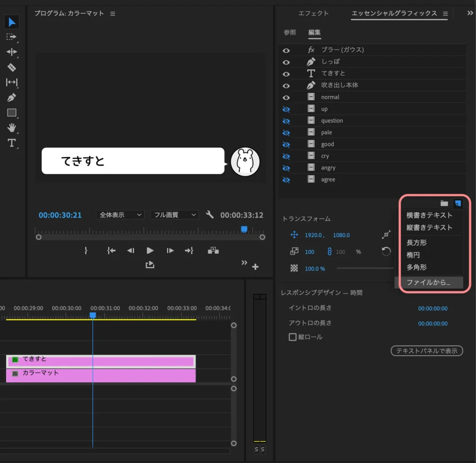
Task: Switch to the 参照 tab
Action: (x=290, y=33)
